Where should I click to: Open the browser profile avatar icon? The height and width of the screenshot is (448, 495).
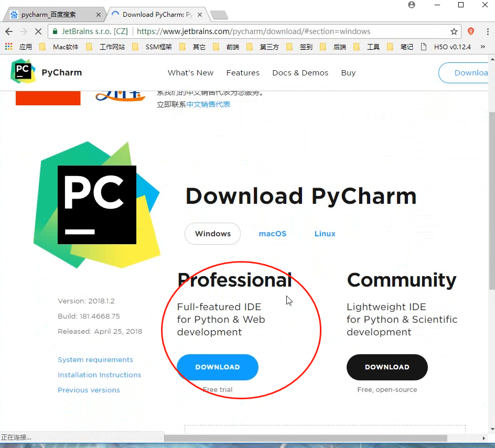point(411,5)
